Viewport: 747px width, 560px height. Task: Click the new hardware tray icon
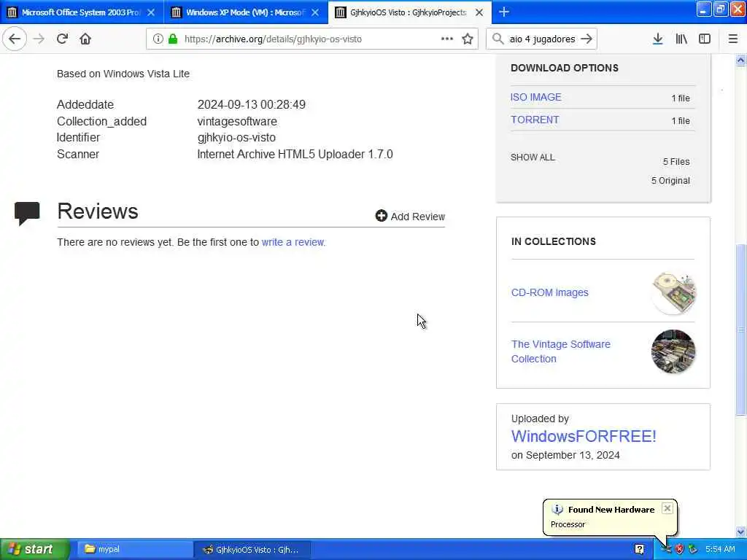667,549
